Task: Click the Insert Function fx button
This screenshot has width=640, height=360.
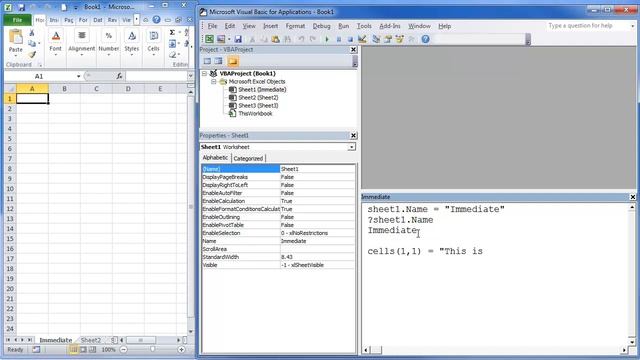Action: (x=119, y=76)
